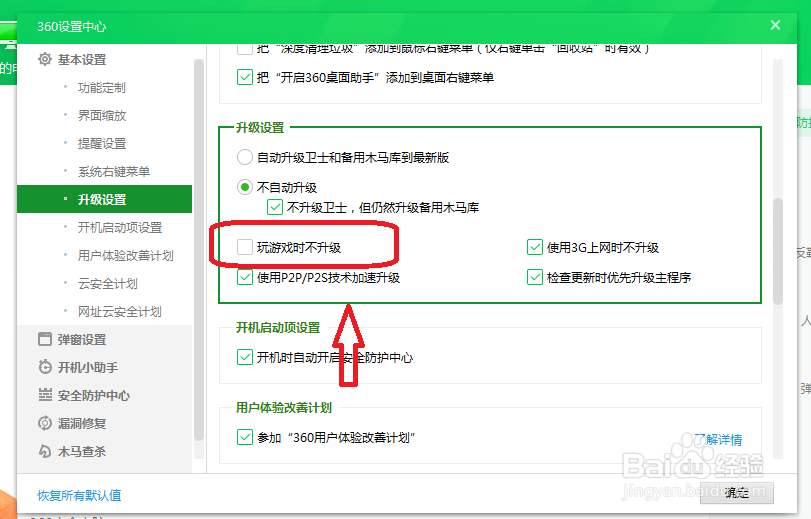The image size is (811, 519).
Task: Uncheck 开启360桌面助手 desktop right-click menu option
Action: [x=245, y=77]
